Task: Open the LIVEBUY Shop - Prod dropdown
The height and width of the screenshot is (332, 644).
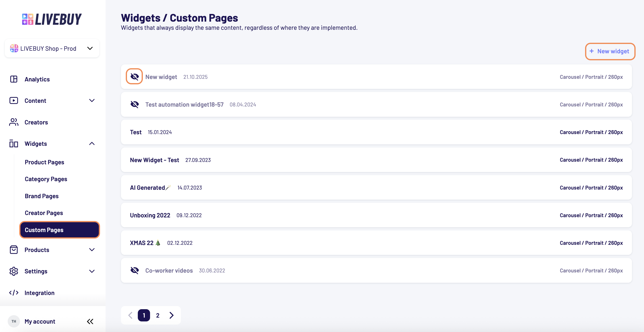Action: (x=52, y=49)
